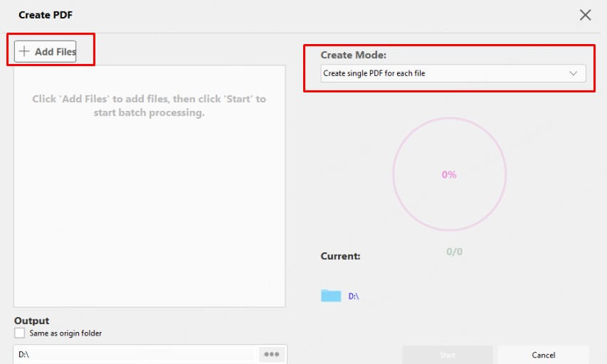This screenshot has width=607, height=364.
Task: Click the plus icon beside Add Files
Action: coord(24,51)
